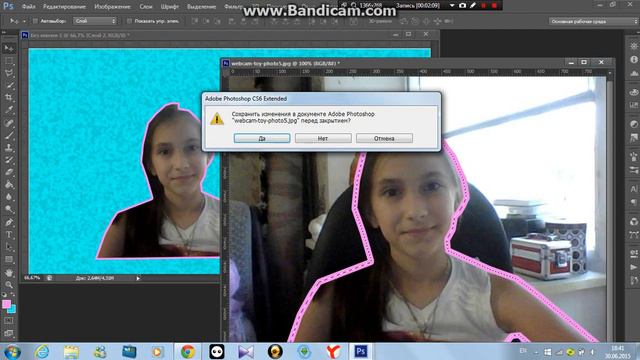Screen dimensions: 640x360
Task: Click the Да (Yes) button
Action: pyautogui.click(x=262, y=138)
